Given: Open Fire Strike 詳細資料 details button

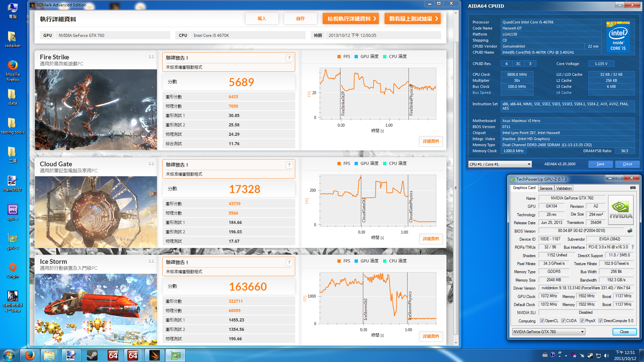Looking at the screenshot, I should [x=431, y=141].
